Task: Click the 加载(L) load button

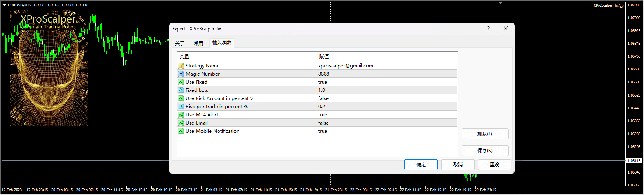Action: point(485,134)
